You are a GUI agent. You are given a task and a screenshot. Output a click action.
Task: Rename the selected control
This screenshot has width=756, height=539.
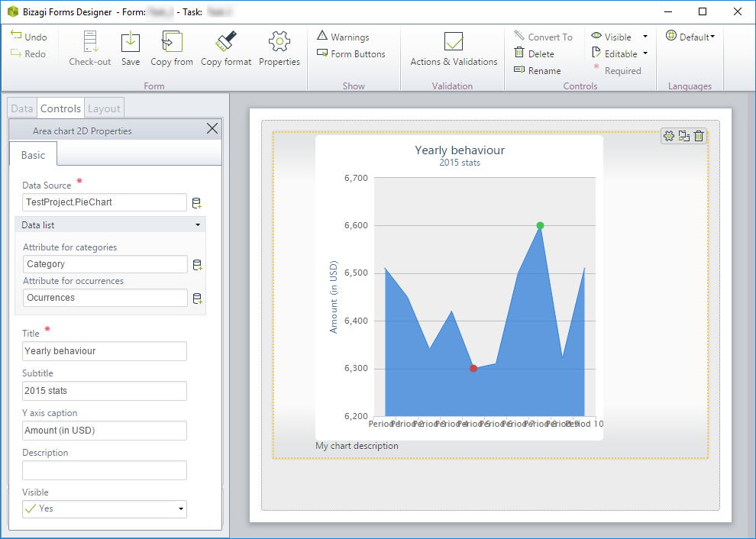[x=537, y=70]
